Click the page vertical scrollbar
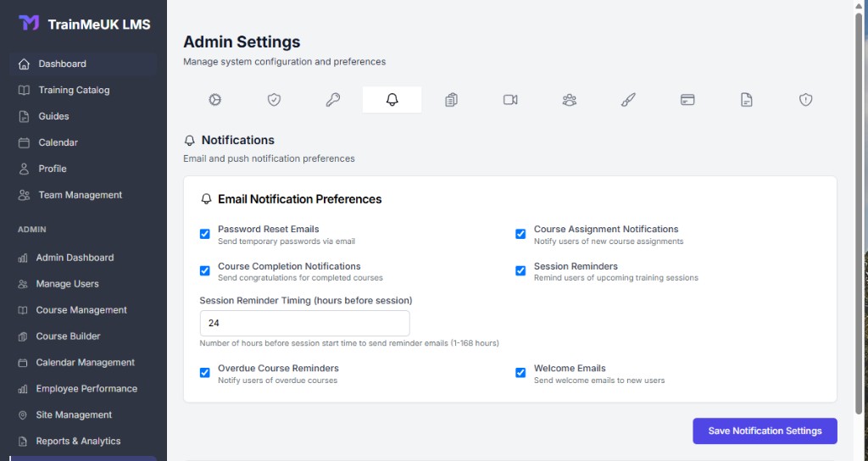868x461 pixels. click(860, 213)
